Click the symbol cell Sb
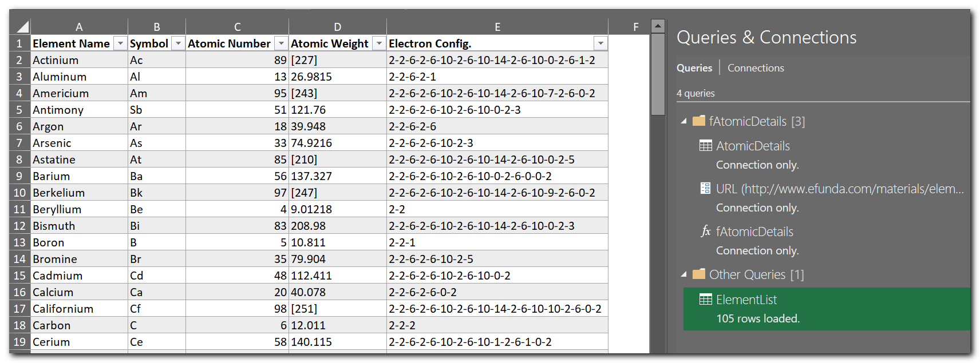Viewport: 980px width, 363px height. point(157,110)
